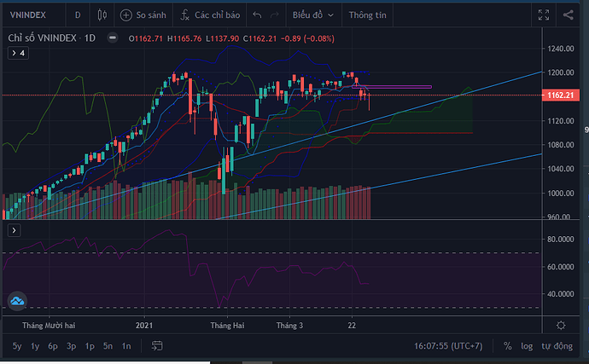Viewport: 589px width, 364px height.
Task: Click the 16:07:55 (UTC+7) timezone
Action: (448, 346)
